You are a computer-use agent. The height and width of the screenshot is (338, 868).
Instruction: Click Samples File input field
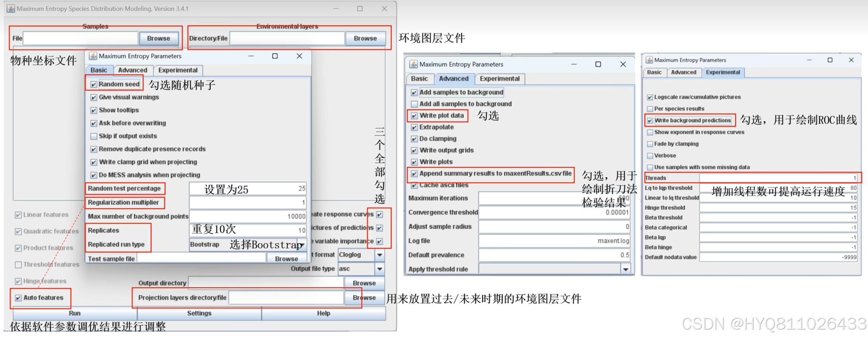(80, 38)
